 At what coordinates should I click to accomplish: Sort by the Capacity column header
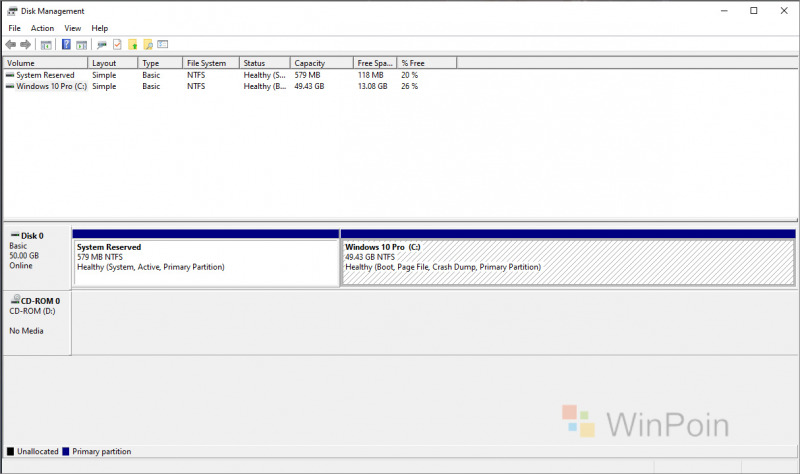pyautogui.click(x=322, y=63)
